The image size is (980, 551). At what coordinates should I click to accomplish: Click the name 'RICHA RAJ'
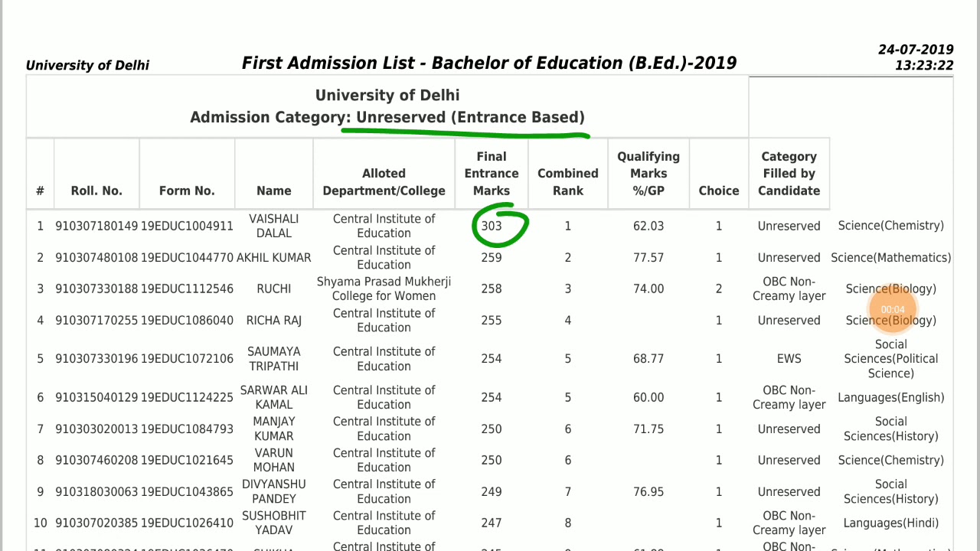(x=274, y=321)
